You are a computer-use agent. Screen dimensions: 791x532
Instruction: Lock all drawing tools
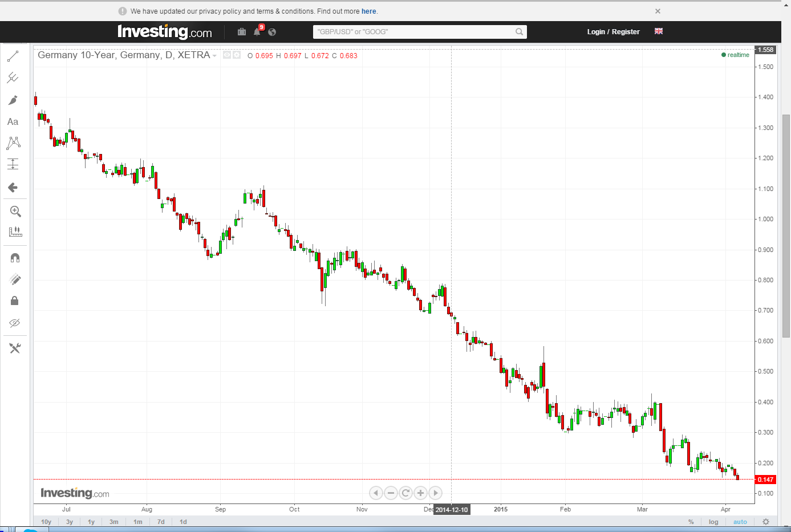point(15,300)
